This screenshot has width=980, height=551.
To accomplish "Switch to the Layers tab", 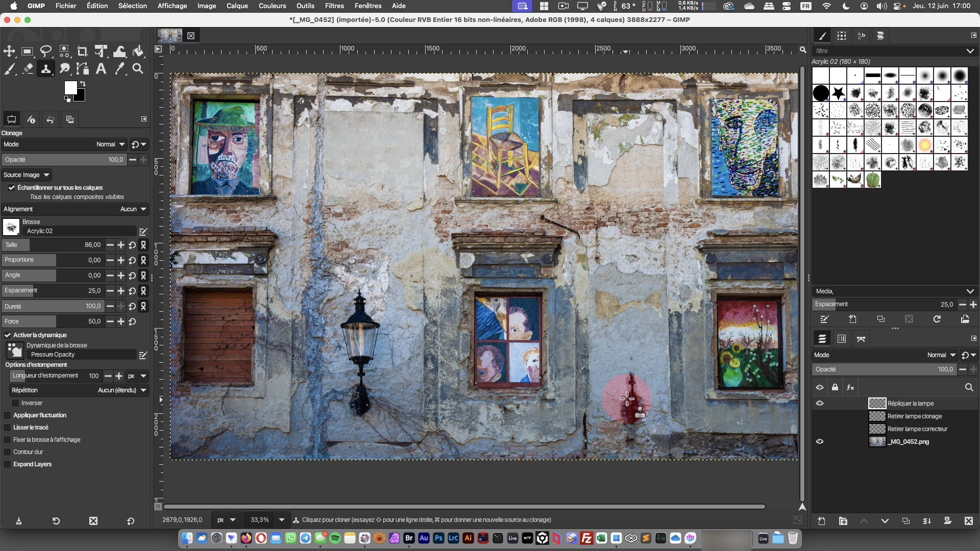I will coord(822,339).
